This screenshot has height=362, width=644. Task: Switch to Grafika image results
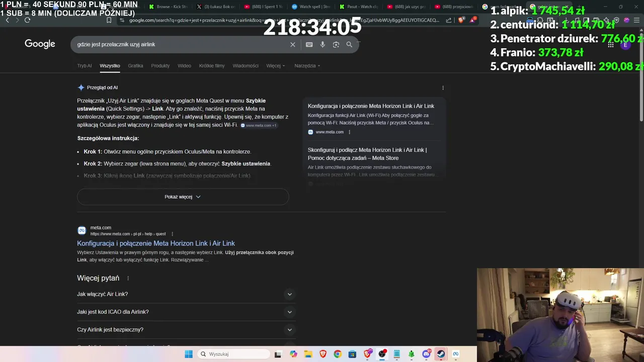click(135, 66)
